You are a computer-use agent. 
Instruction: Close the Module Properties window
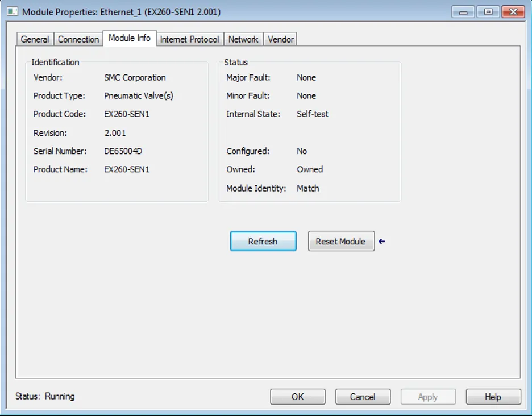[513, 12]
